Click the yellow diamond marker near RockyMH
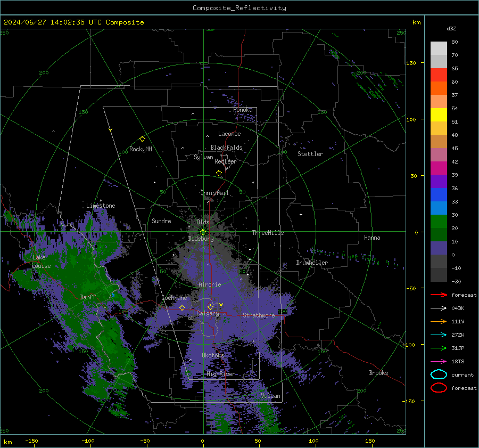Image resolution: width=479 pixels, height=448 pixels. [x=142, y=139]
